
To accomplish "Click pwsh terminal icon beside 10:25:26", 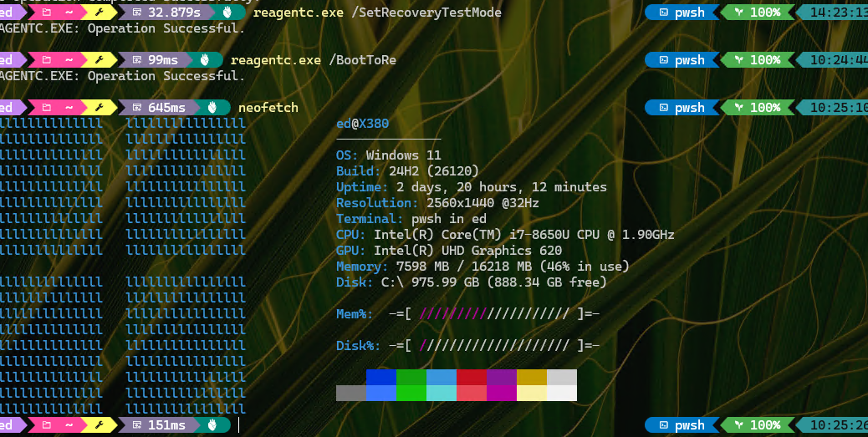I will click(664, 424).
